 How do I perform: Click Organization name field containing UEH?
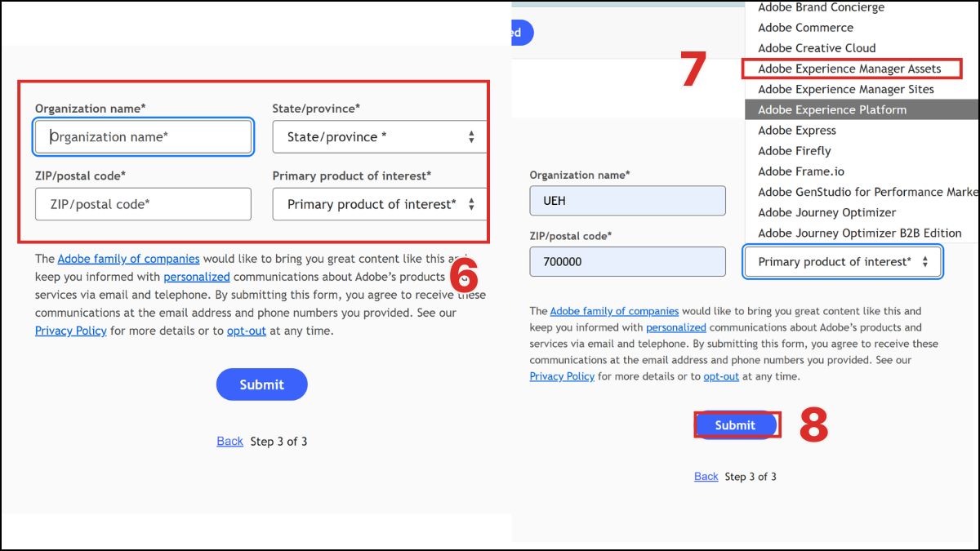tap(627, 201)
